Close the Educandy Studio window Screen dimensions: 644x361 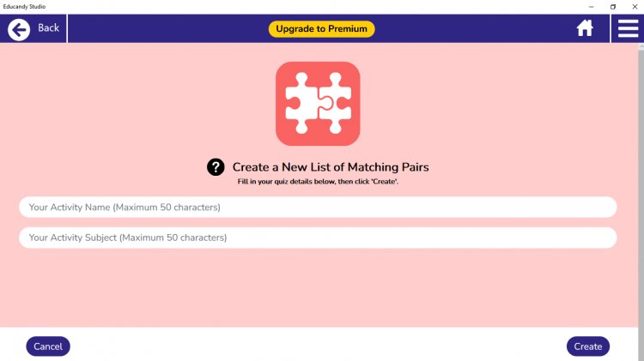(635, 6)
